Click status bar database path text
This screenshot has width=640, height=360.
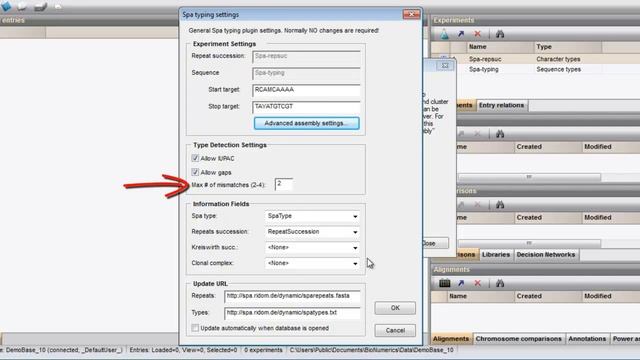pyautogui.click(x=371, y=350)
